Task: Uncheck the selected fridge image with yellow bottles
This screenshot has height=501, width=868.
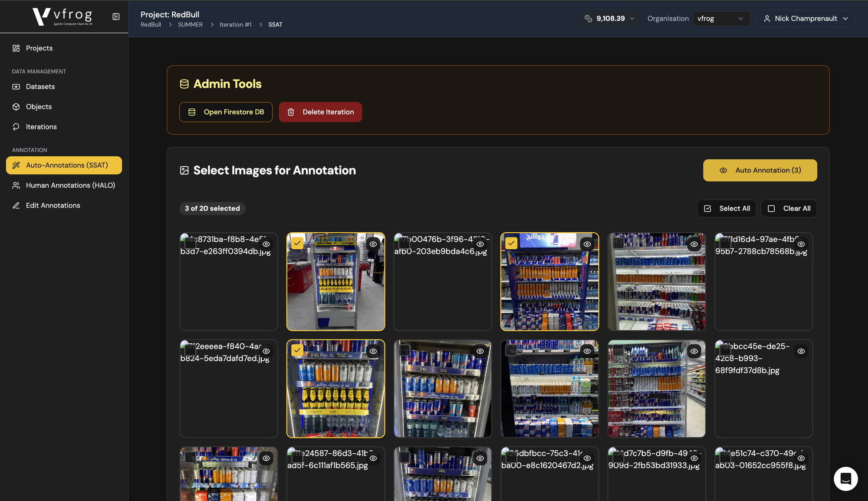Action: pos(297,350)
